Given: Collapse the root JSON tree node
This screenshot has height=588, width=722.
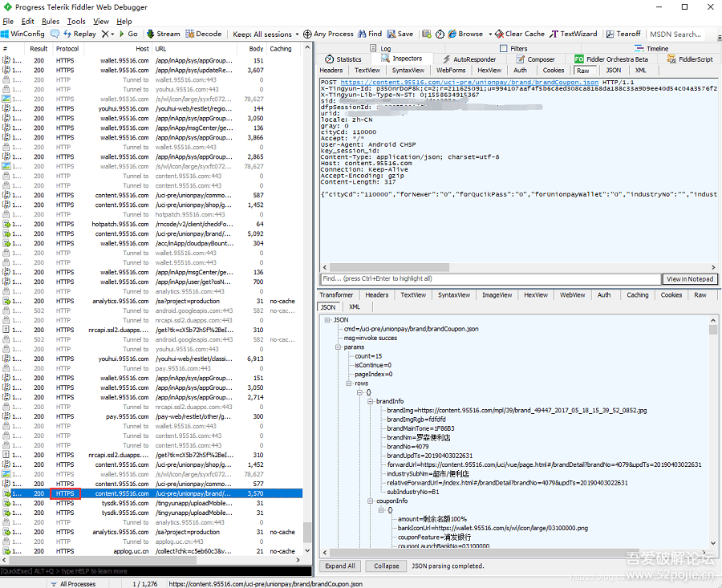Looking at the screenshot, I should 327,320.
